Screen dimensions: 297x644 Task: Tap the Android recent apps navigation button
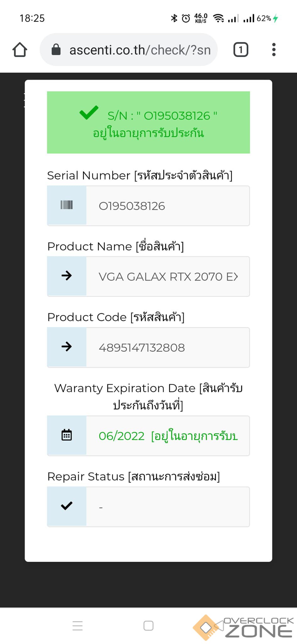[78, 626]
